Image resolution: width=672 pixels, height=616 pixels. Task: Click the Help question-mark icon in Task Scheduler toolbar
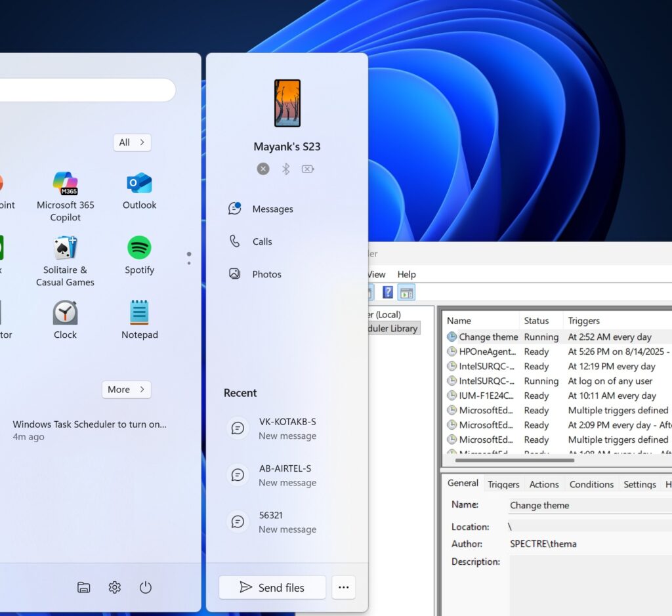(388, 292)
